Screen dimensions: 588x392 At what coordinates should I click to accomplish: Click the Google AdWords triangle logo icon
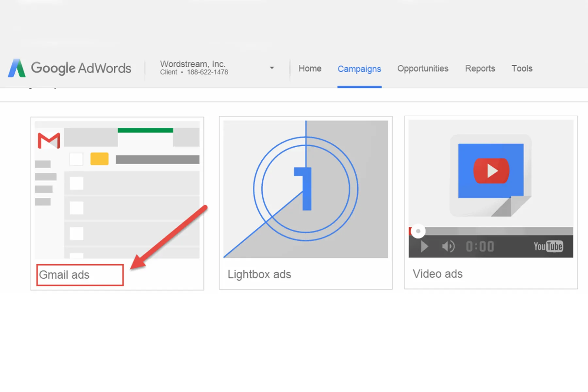(17, 68)
